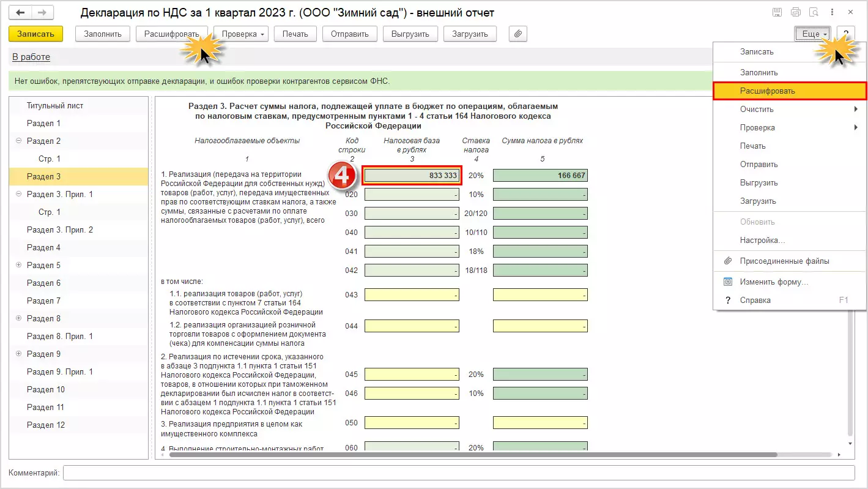Open the print preview magnifier icon
Viewport: 868px width, 489px height.
[x=814, y=13]
